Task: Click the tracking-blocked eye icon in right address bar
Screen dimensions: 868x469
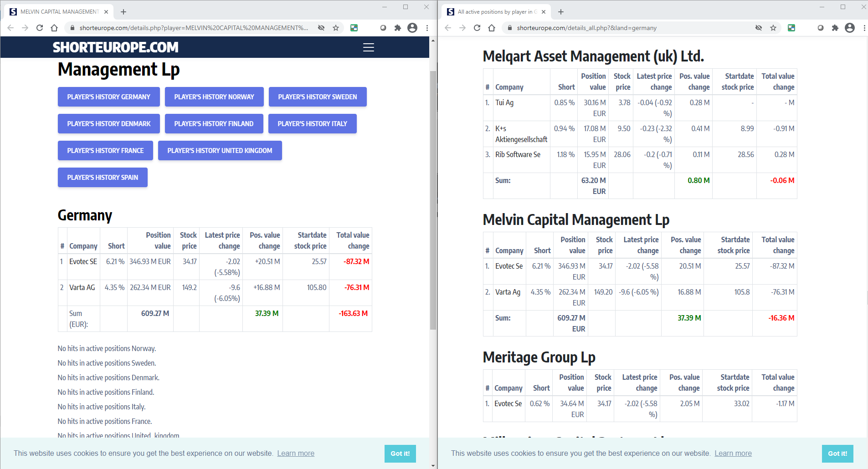Action: click(x=759, y=28)
